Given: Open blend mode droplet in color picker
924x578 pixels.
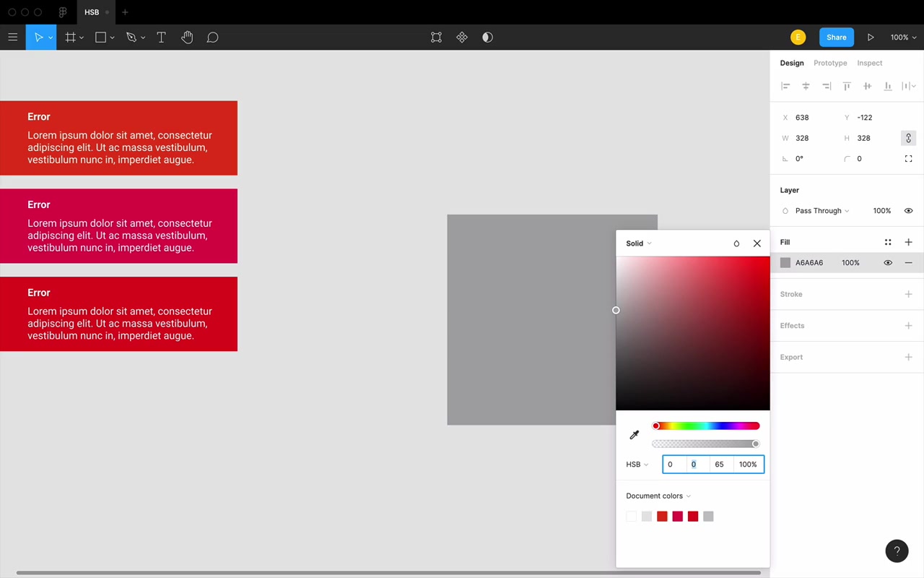Looking at the screenshot, I should [x=736, y=243].
